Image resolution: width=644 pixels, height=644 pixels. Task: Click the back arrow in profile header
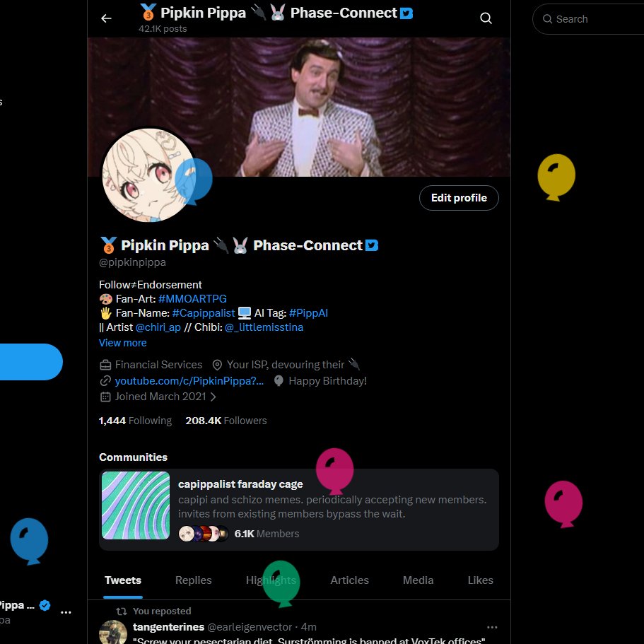[x=106, y=18]
